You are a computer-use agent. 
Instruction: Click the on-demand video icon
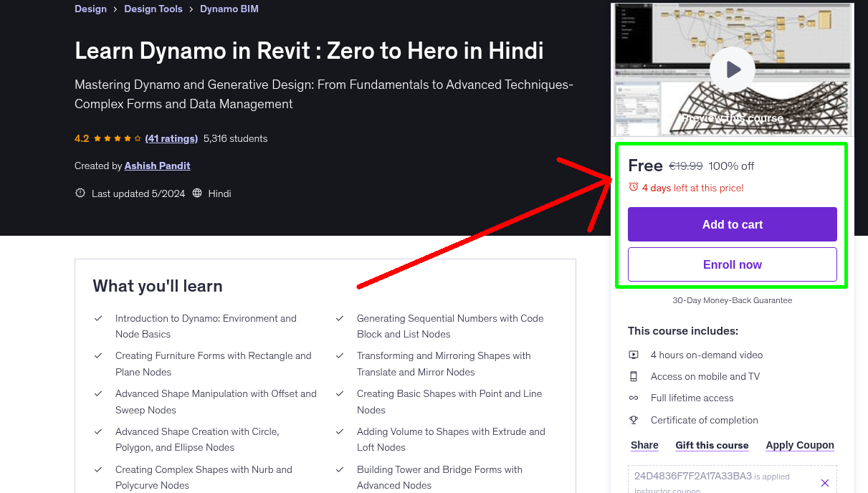coord(634,355)
